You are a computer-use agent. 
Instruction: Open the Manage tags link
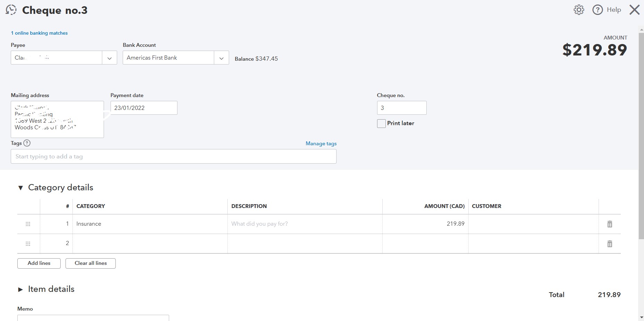[x=321, y=144]
